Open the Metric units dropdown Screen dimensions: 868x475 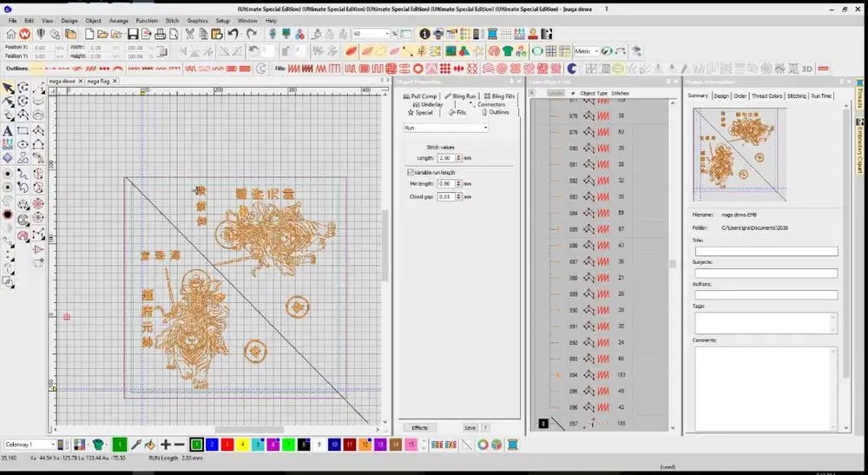pos(586,51)
